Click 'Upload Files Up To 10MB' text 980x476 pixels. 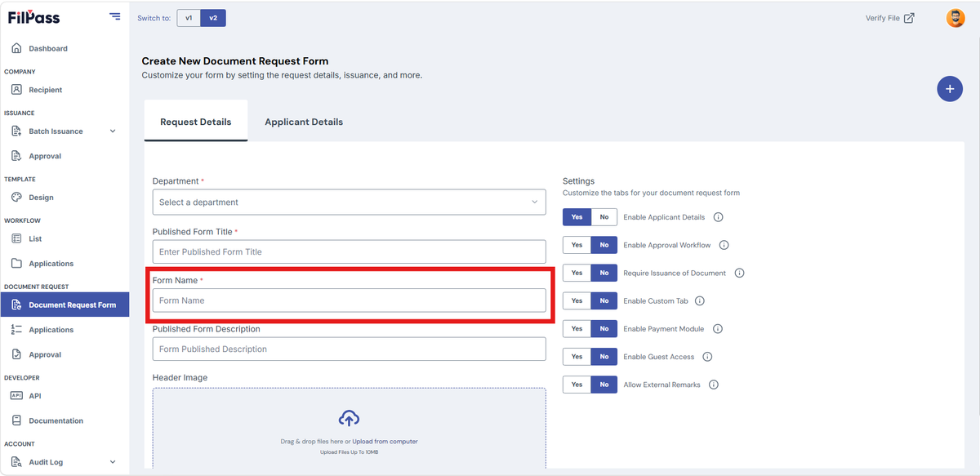point(349,452)
